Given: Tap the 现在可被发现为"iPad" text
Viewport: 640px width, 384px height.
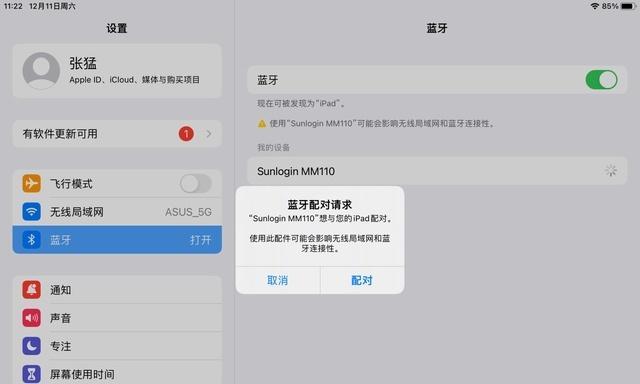Looking at the screenshot, I should 301,104.
